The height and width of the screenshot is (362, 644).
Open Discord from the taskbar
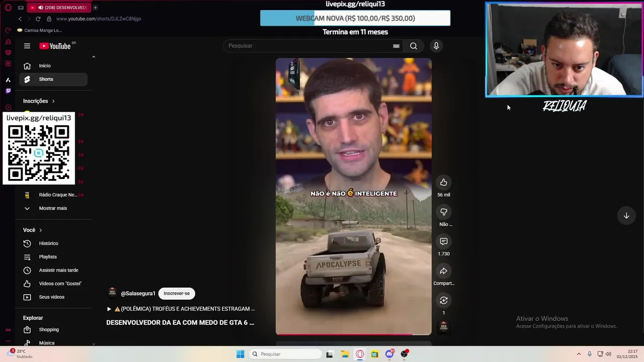tap(389, 354)
